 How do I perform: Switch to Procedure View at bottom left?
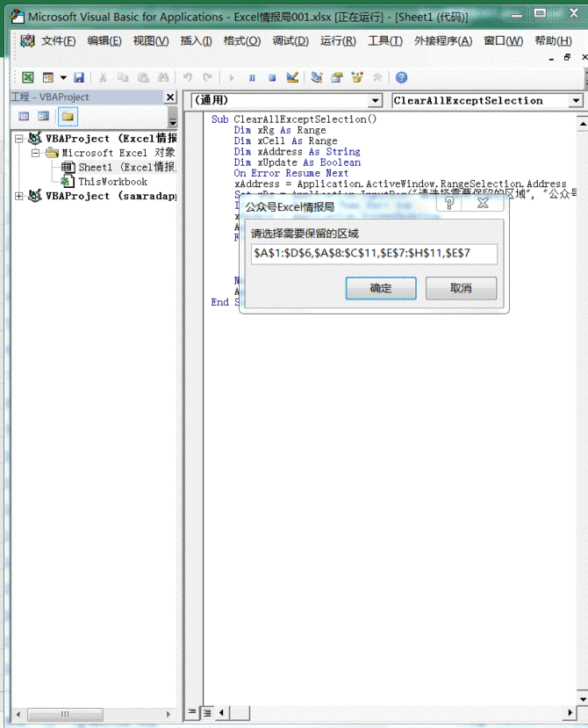pyautogui.click(x=193, y=711)
